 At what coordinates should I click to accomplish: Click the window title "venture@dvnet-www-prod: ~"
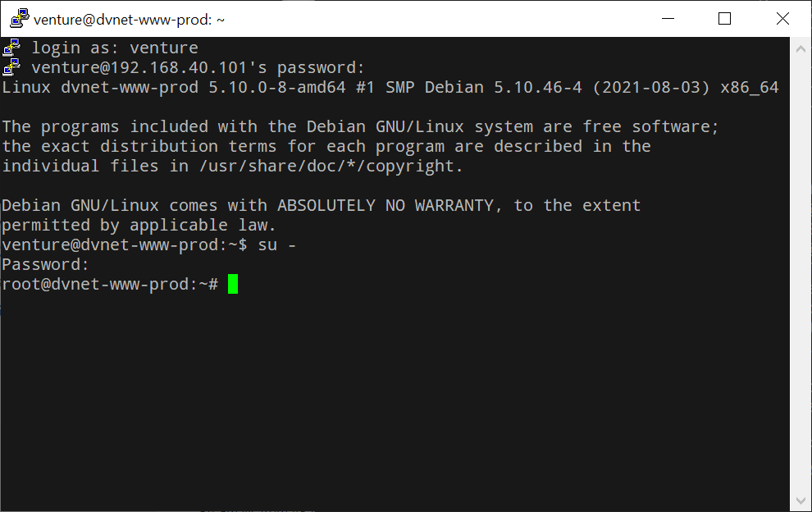[x=130, y=19]
